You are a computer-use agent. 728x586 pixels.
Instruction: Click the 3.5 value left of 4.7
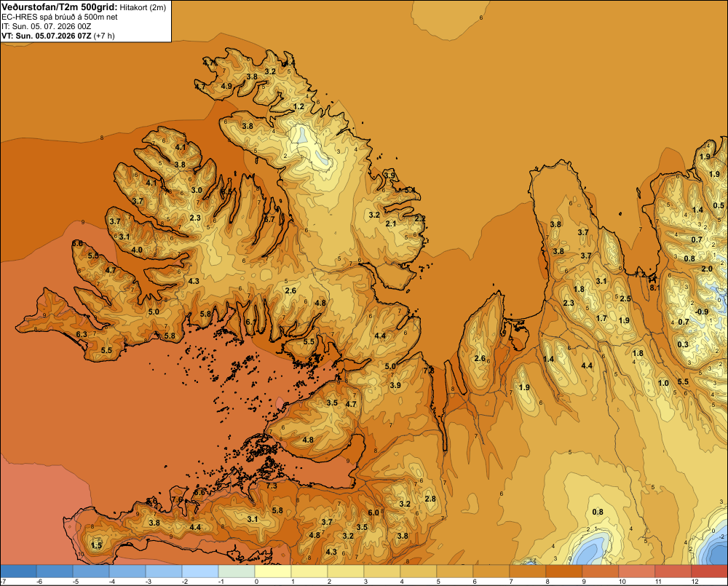pyautogui.click(x=332, y=403)
